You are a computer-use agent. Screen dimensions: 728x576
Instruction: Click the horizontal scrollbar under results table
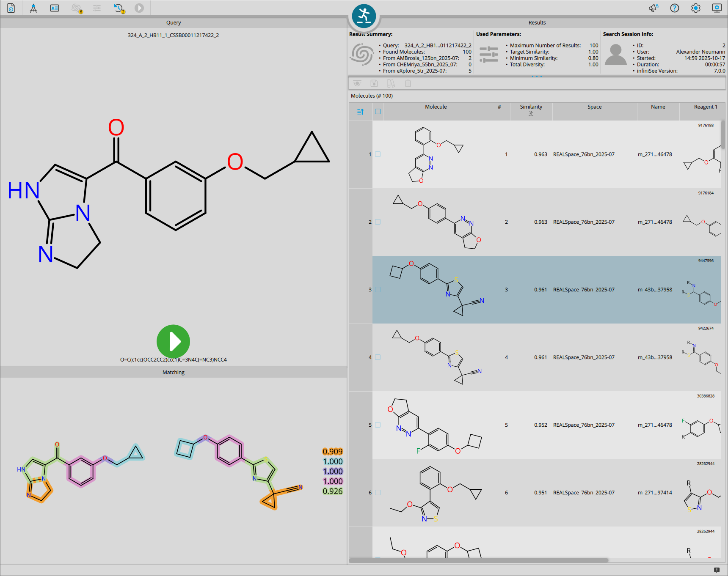point(478,560)
